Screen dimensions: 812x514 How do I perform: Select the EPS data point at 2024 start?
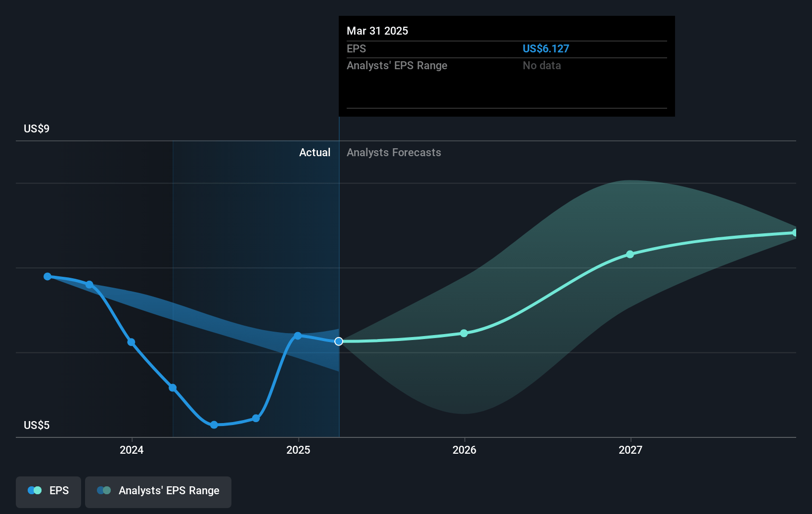point(131,342)
